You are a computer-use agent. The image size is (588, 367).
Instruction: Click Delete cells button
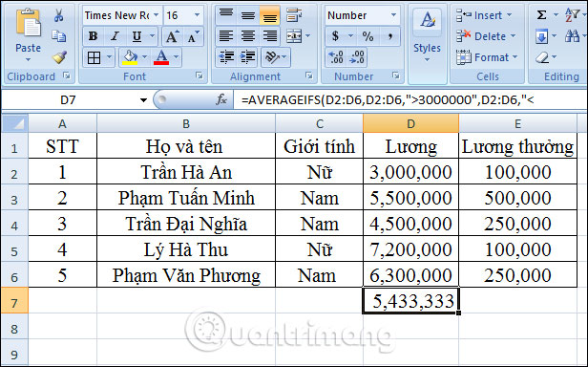486,36
